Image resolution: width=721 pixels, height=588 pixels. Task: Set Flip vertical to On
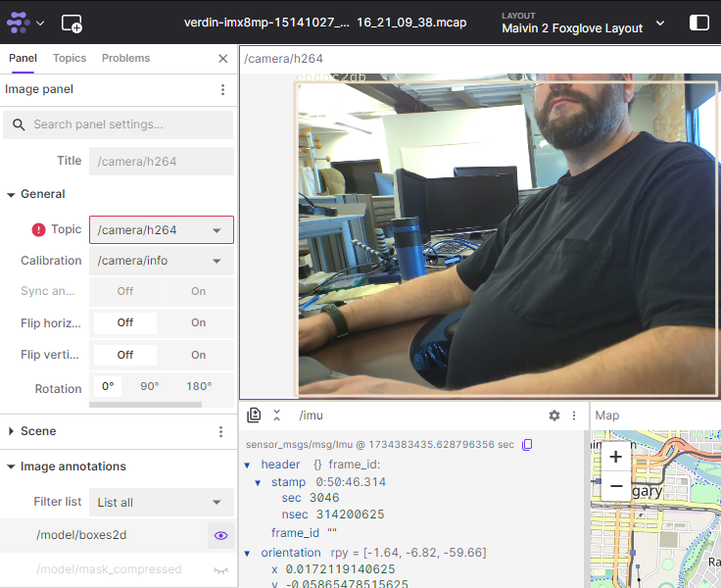pos(198,355)
